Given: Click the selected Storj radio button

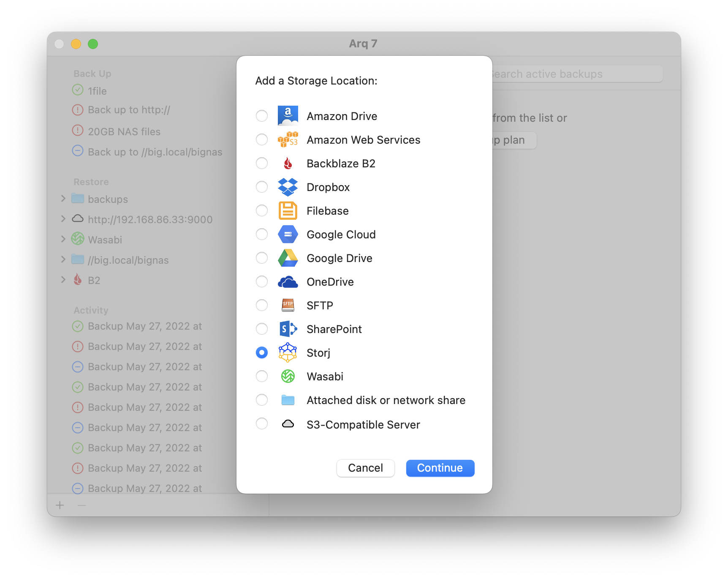Looking at the screenshot, I should coord(262,352).
